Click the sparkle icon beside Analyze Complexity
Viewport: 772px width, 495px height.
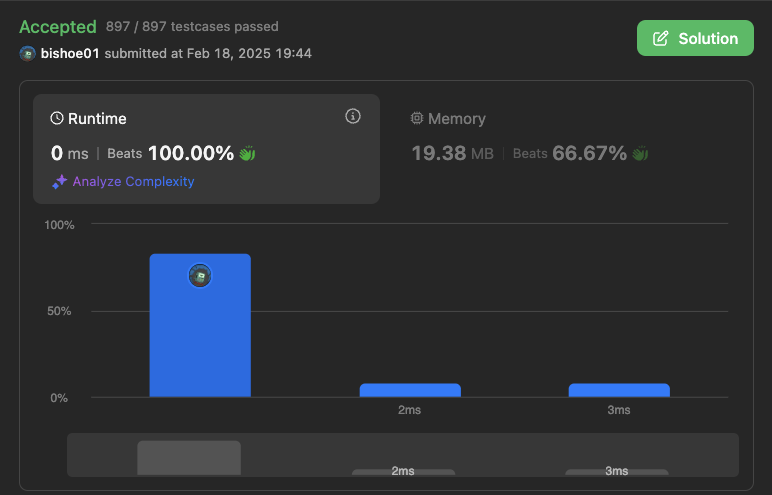coord(60,182)
